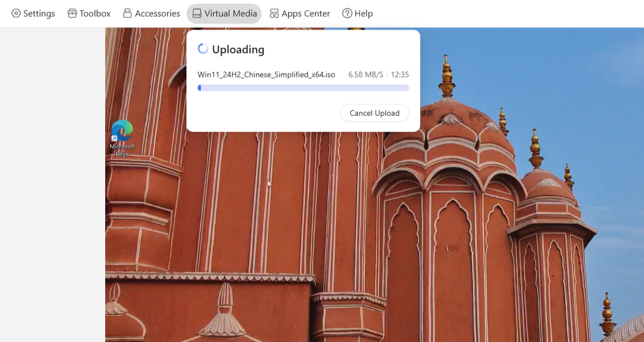
Task: Click the Settings gear icon
Action: tap(16, 13)
